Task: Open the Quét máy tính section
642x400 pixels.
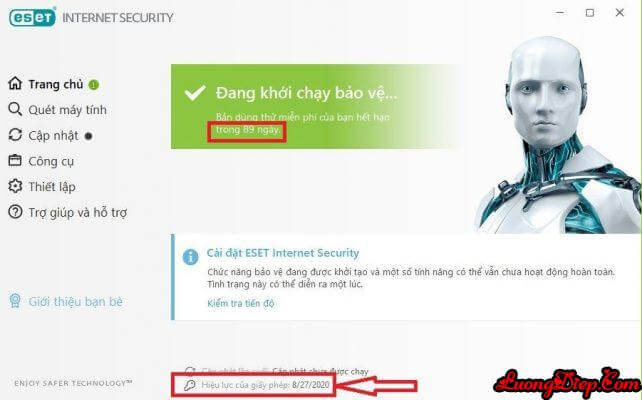Action: 68,110
